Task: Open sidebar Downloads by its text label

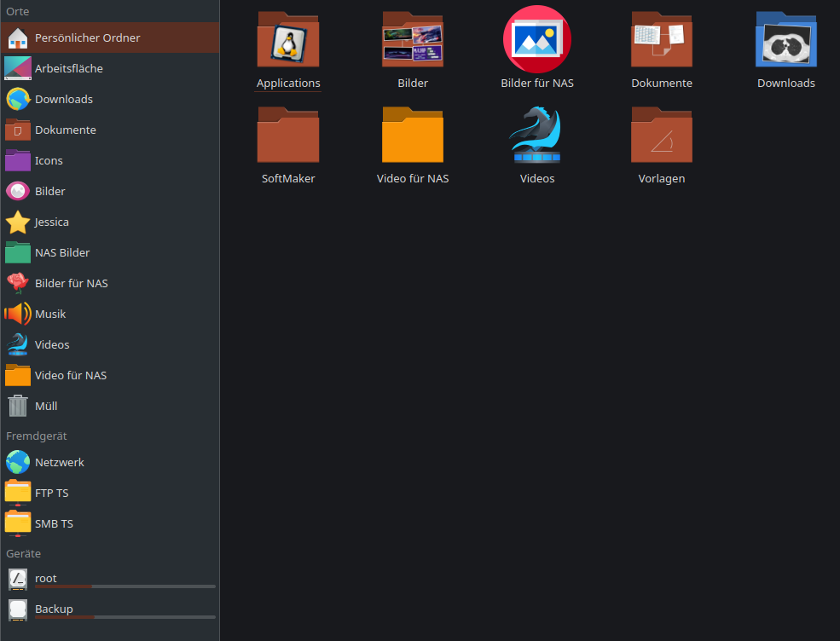Action: click(64, 99)
